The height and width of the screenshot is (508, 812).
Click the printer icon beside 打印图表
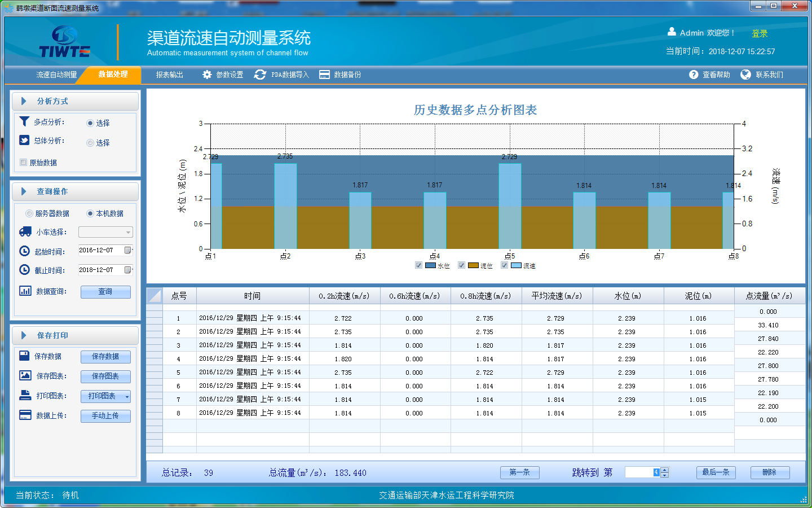point(25,395)
